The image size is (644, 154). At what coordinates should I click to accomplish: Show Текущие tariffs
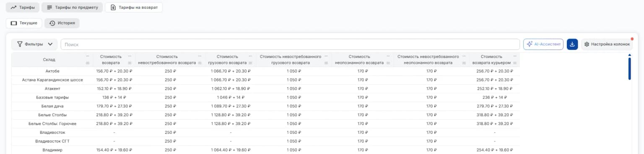pos(24,23)
